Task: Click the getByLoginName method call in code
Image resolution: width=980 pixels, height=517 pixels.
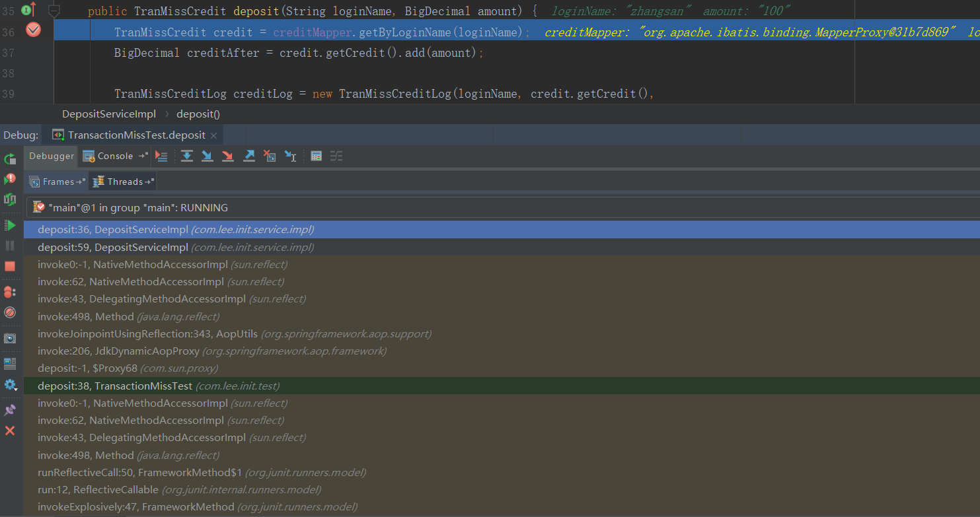Action: click(x=404, y=32)
